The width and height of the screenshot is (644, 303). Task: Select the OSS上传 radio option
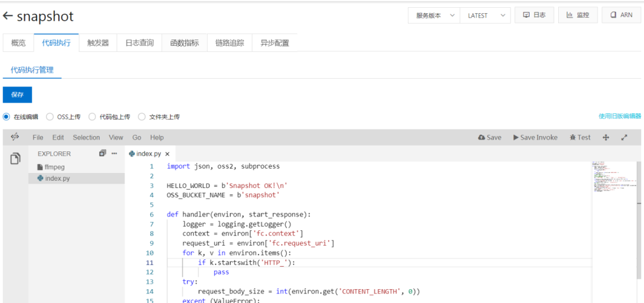click(50, 117)
